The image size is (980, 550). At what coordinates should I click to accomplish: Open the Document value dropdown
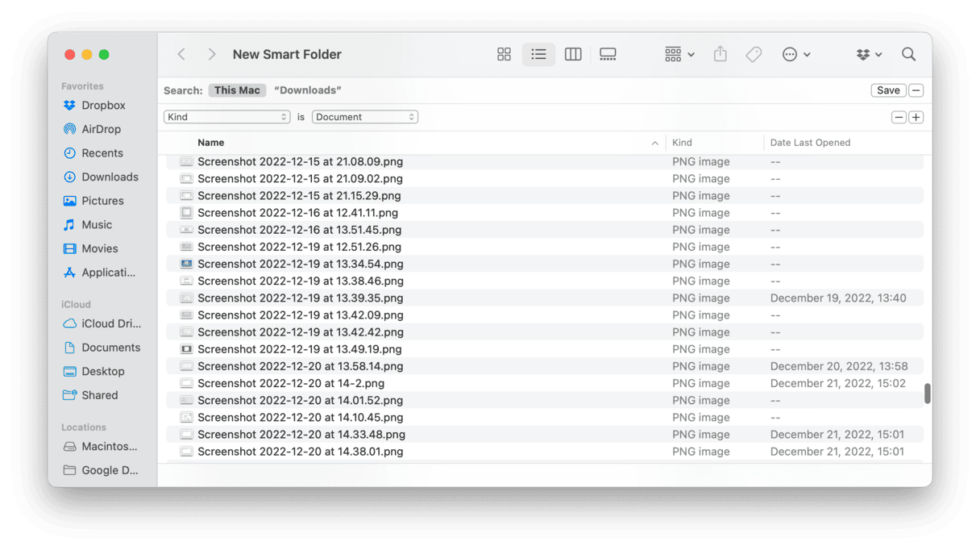(365, 117)
